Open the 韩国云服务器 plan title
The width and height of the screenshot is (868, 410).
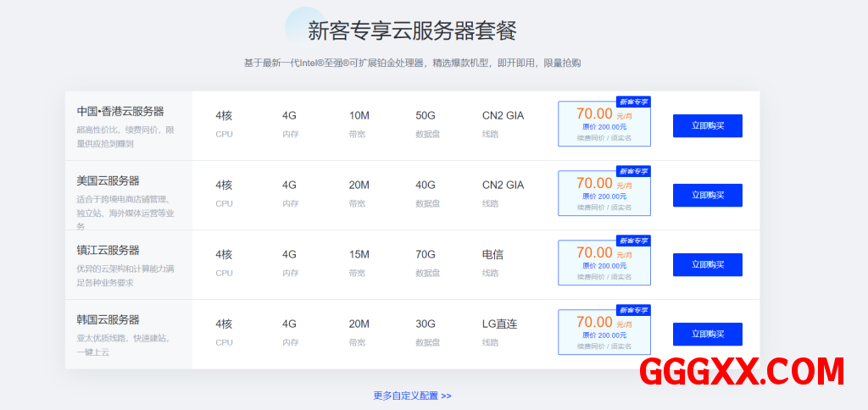tap(108, 319)
